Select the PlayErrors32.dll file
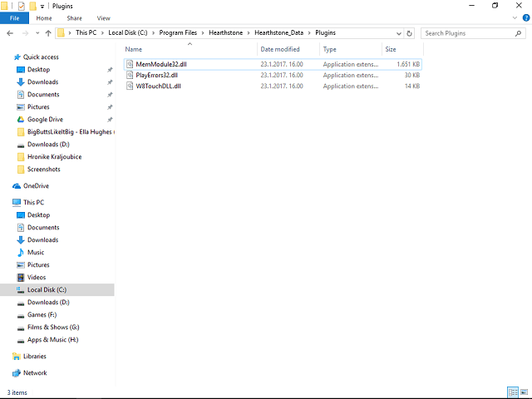532x399 pixels. (273, 75)
